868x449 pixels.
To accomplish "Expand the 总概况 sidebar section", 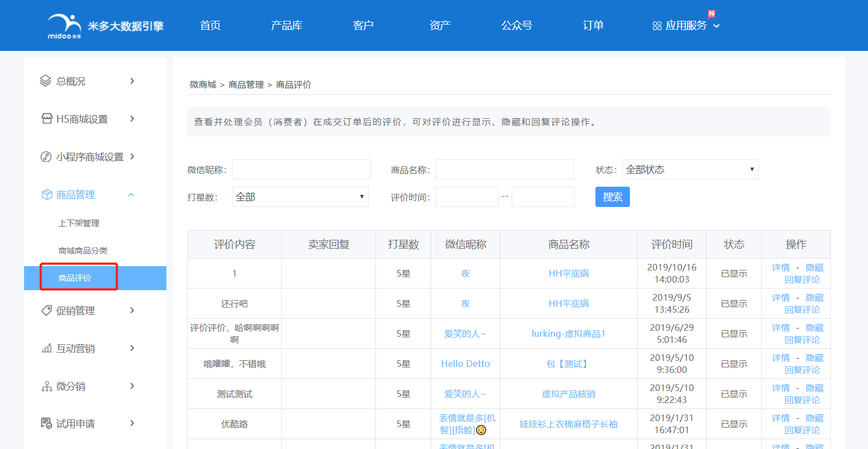I will pos(132,81).
